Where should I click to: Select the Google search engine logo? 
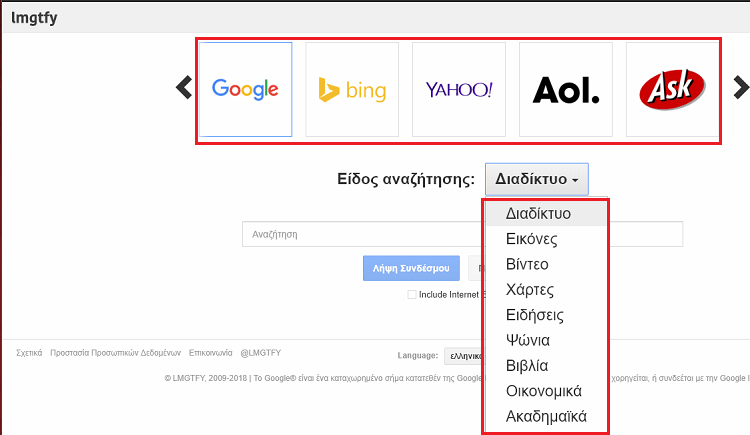(x=245, y=89)
